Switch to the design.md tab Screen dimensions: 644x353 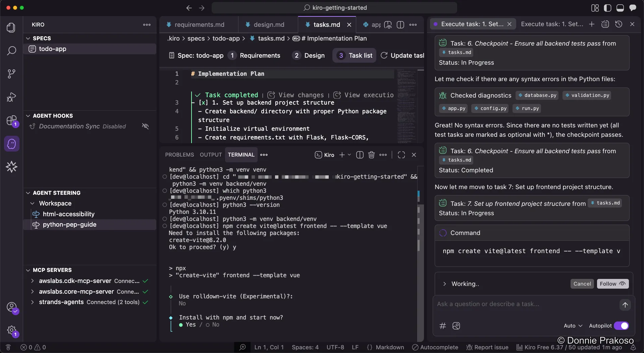(x=268, y=24)
